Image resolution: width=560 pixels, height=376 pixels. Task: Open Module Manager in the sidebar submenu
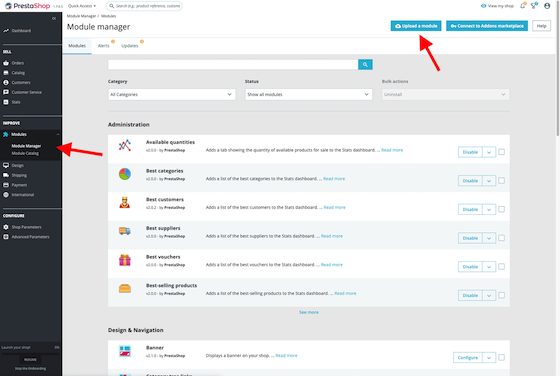pos(26,146)
